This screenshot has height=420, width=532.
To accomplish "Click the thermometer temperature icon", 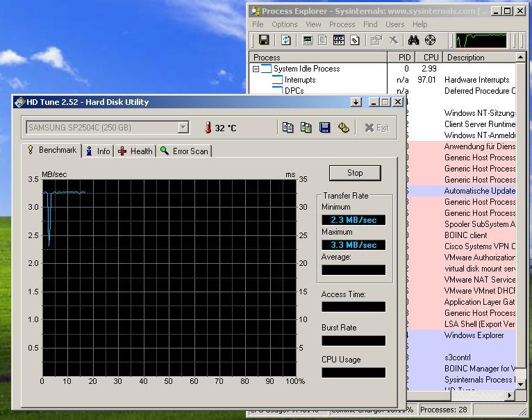I will pos(208,128).
